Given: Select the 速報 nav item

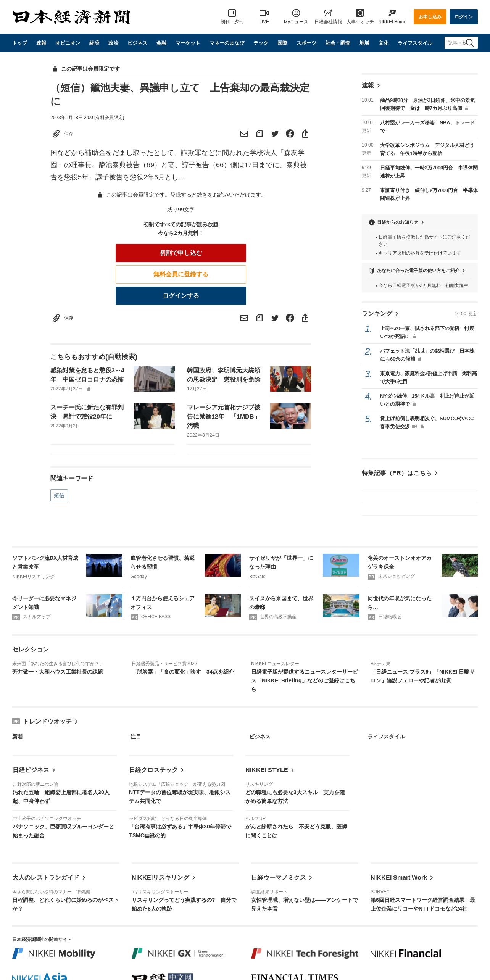Looking at the screenshot, I should pyautogui.click(x=41, y=43).
